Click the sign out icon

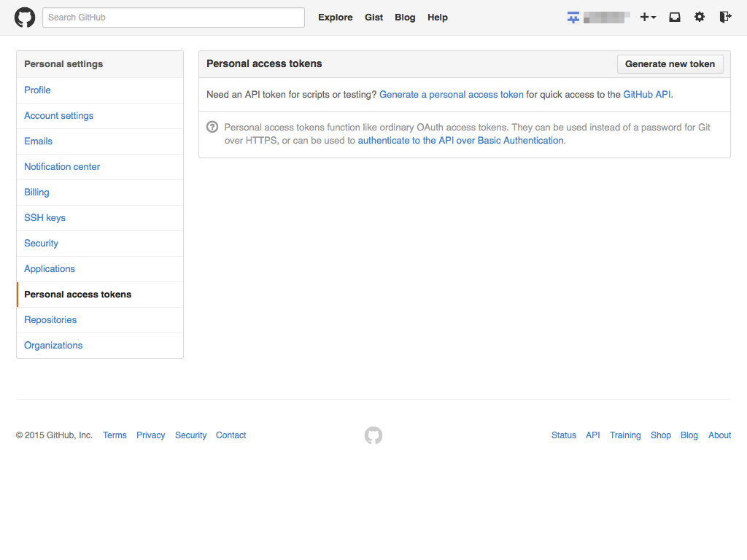724,17
